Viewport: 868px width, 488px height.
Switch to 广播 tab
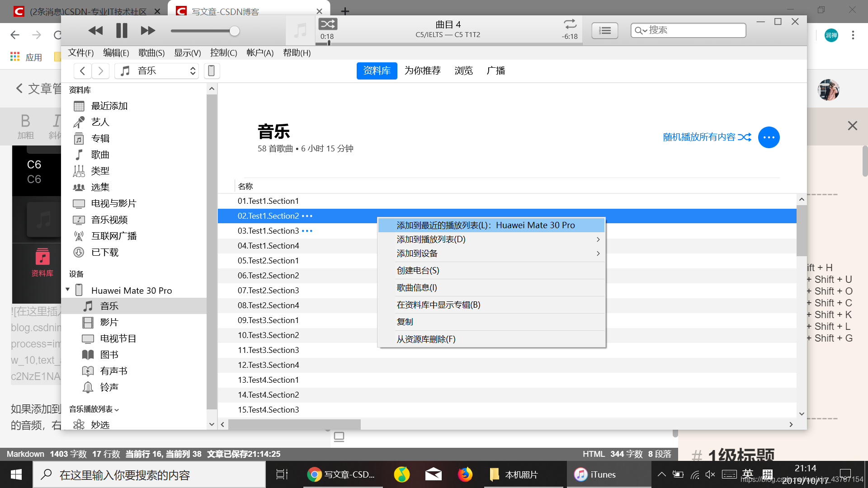pyautogui.click(x=495, y=71)
